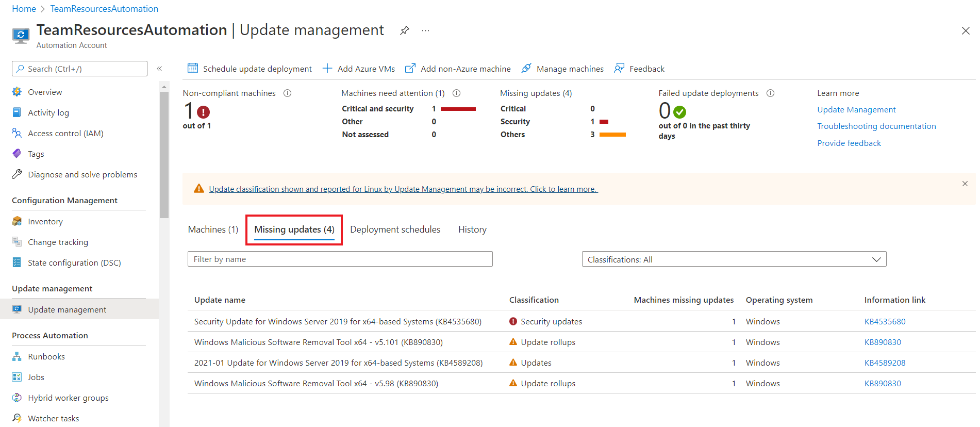Open the KB4535680 information link
Viewport: 980px width, 427px height.
pyautogui.click(x=885, y=322)
